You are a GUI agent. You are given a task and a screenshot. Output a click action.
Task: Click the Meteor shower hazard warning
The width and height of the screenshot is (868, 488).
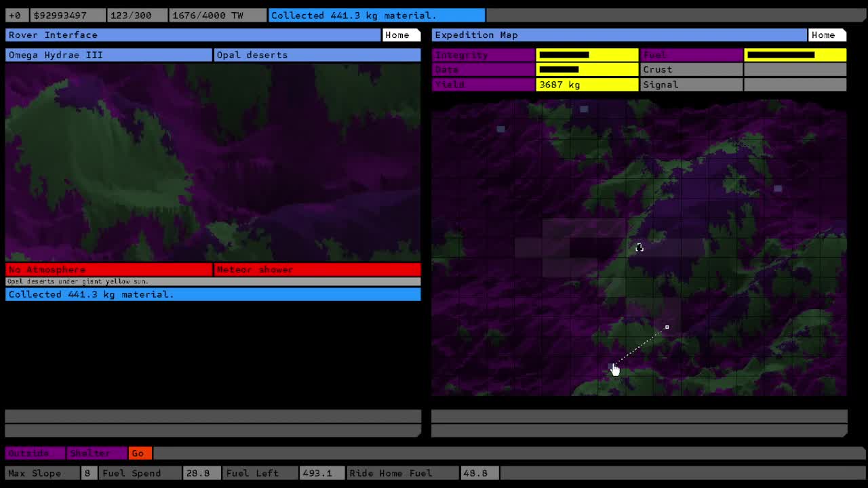pyautogui.click(x=317, y=270)
